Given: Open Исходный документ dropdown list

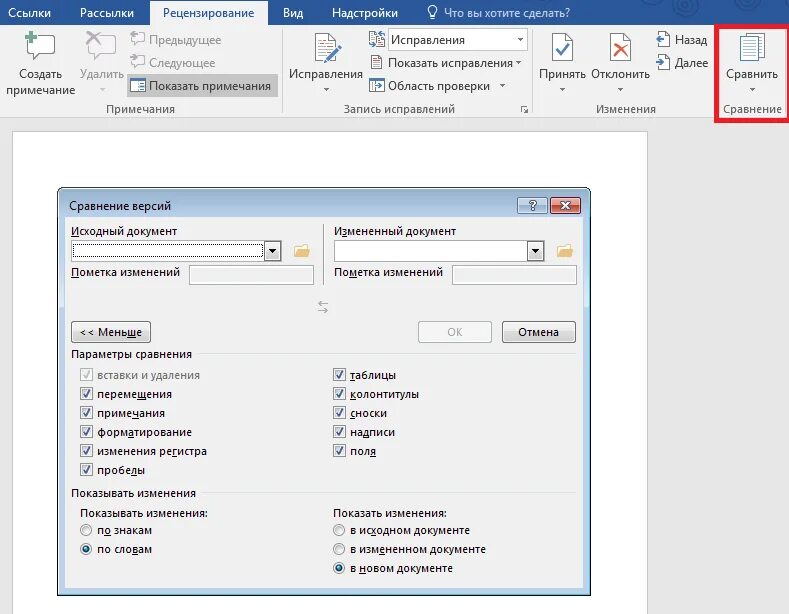Looking at the screenshot, I should 272,251.
